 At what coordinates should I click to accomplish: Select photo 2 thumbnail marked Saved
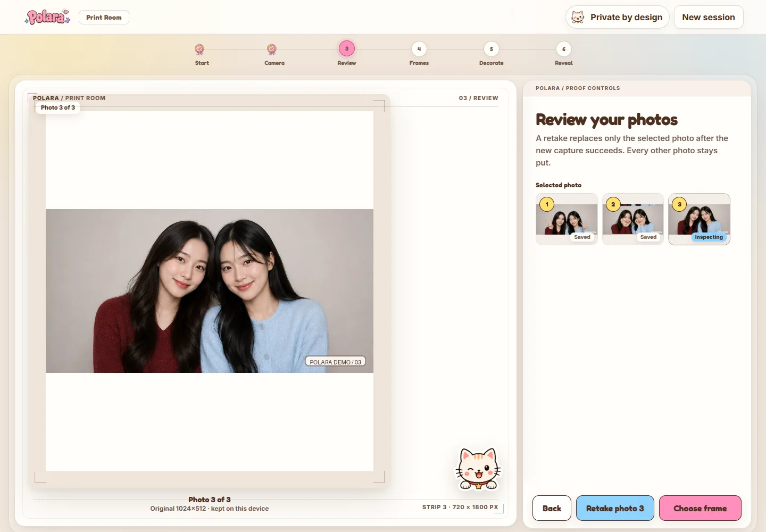[x=633, y=219]
